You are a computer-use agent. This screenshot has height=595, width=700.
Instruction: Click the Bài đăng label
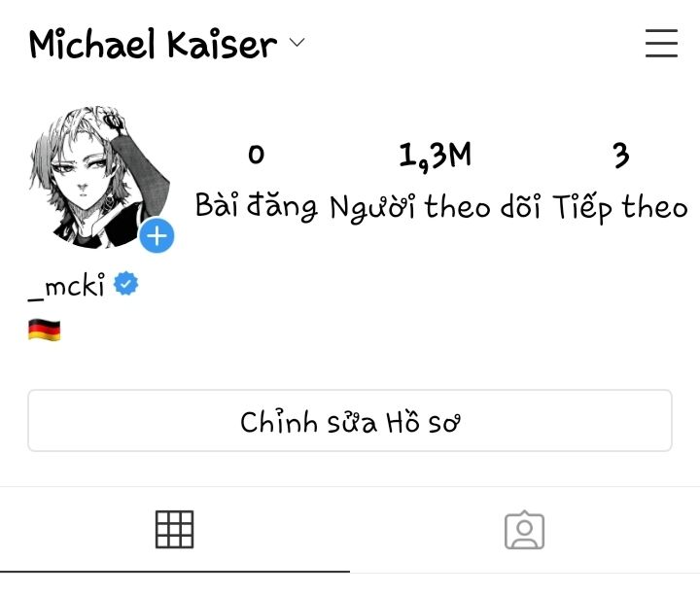point(257,206)
